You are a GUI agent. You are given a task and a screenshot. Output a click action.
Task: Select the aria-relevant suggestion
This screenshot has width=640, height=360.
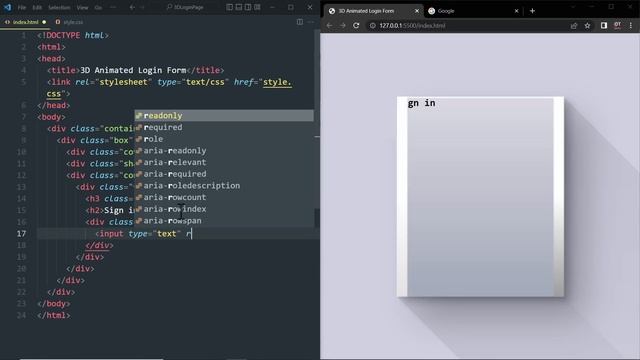(224, 162)
